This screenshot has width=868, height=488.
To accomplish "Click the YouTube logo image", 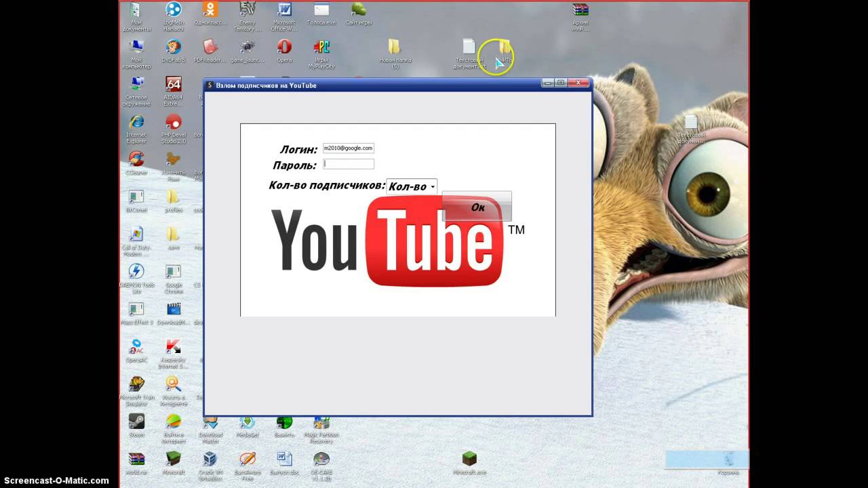I will point(397,241).
